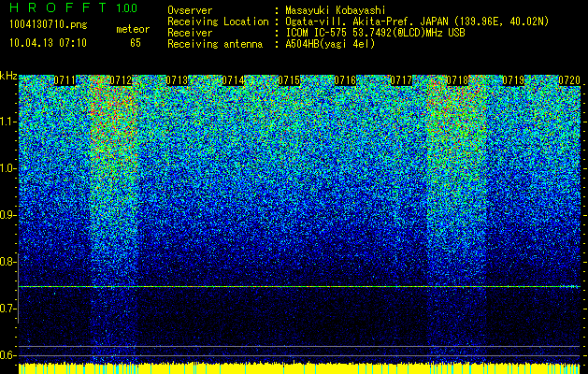588x374 pixels.
Task: Click the 0711 time marker
Action: point(65,80)
